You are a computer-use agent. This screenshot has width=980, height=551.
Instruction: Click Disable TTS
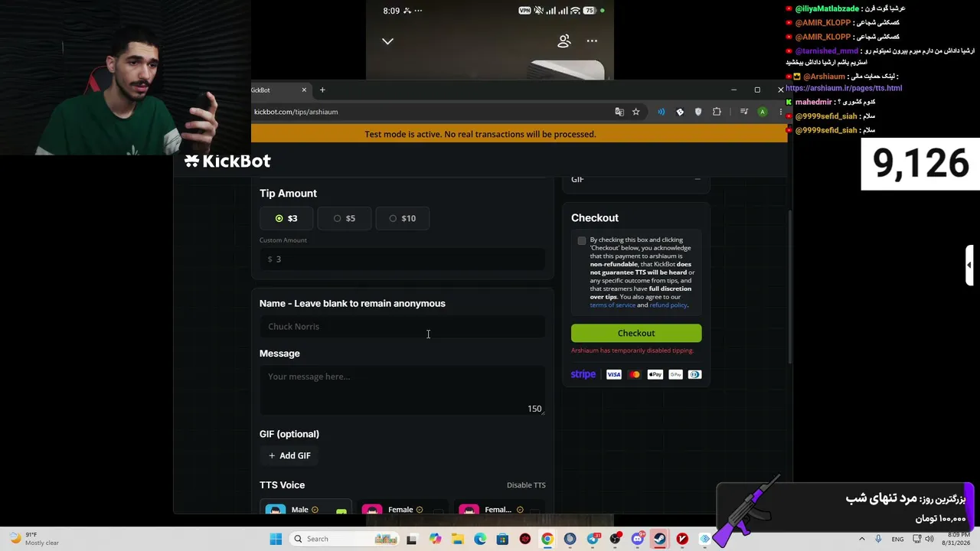[526, 485]
